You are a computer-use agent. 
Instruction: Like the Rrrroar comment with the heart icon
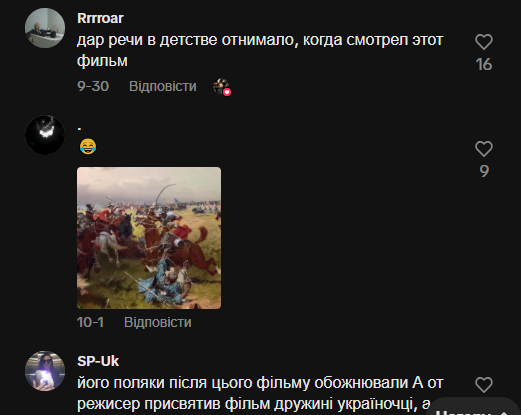click(484, 42)
